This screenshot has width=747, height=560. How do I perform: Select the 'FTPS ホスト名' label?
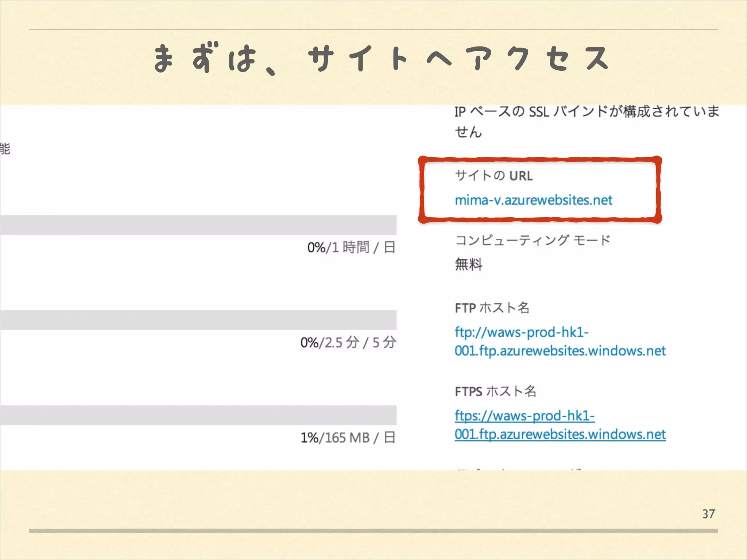pos(495,391)
